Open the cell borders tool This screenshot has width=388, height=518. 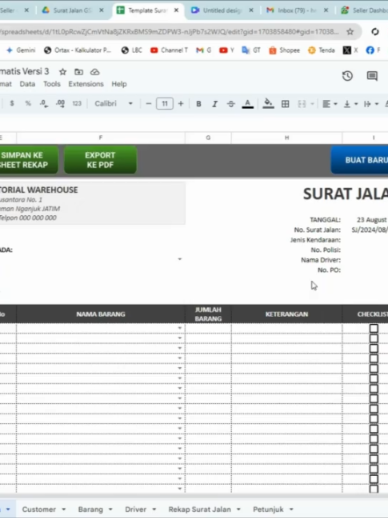click(285, 104)
